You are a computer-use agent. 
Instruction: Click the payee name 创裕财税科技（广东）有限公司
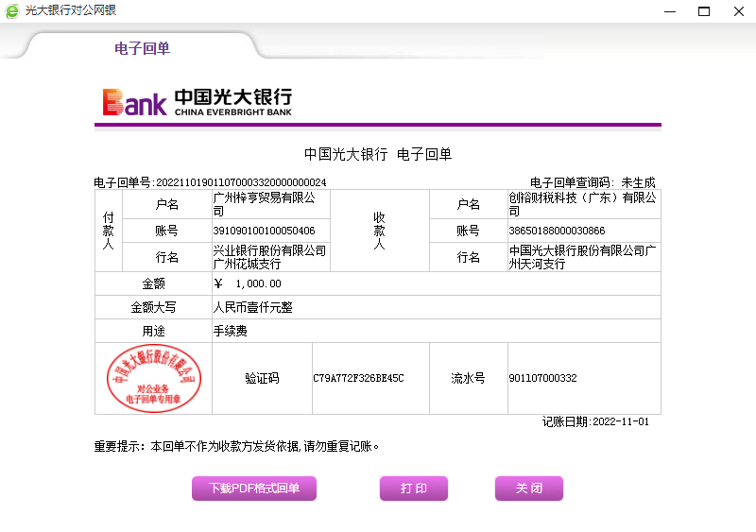[x=582, y=204]
